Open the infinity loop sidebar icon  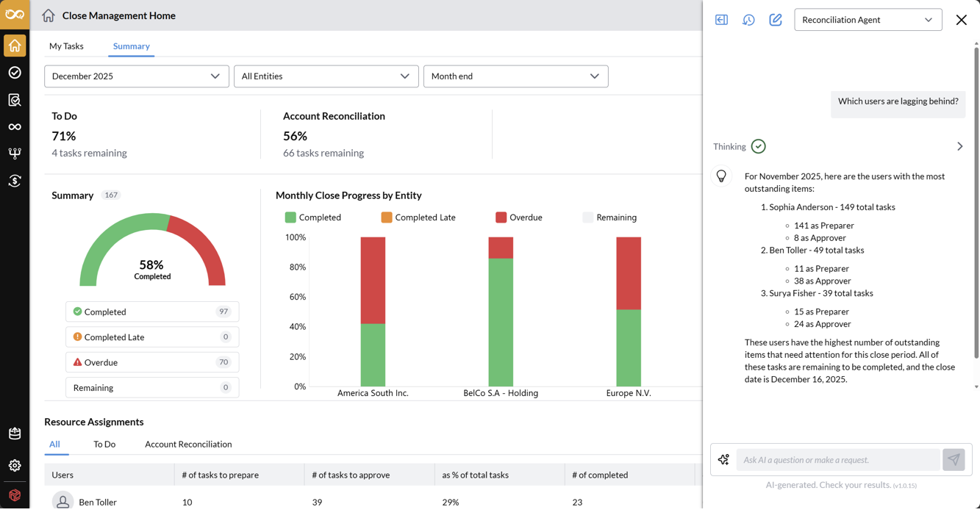[15, 127]
